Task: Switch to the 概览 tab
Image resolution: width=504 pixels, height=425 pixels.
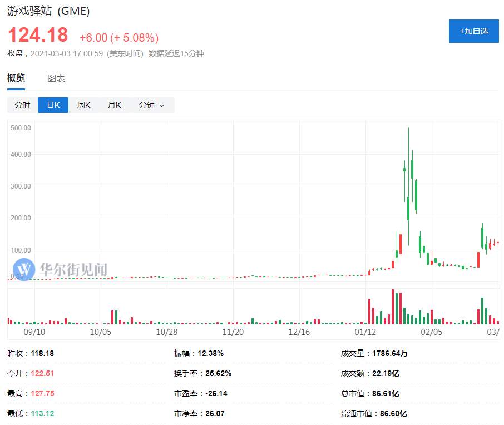Action: click(16, 78)
